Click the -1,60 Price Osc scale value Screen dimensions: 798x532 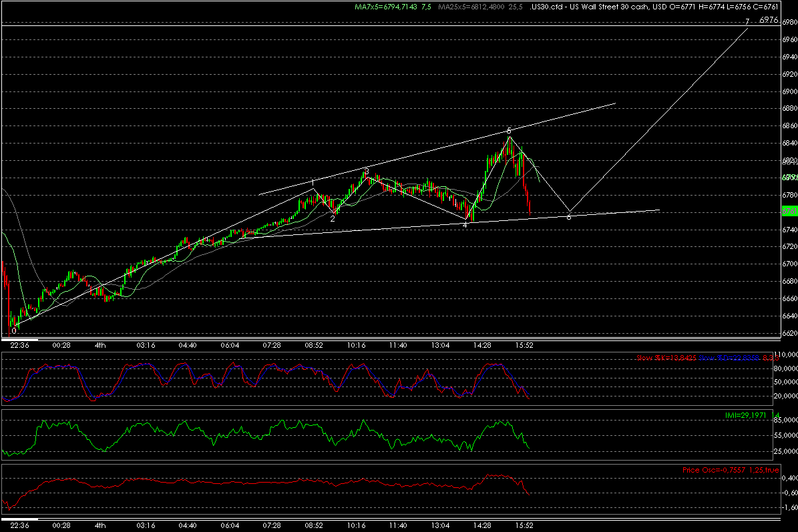coord(789,507)
